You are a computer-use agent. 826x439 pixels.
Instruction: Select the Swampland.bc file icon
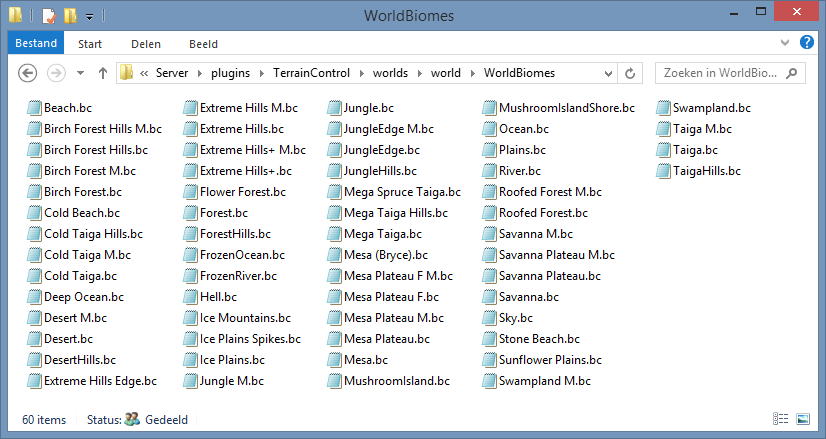663,108
